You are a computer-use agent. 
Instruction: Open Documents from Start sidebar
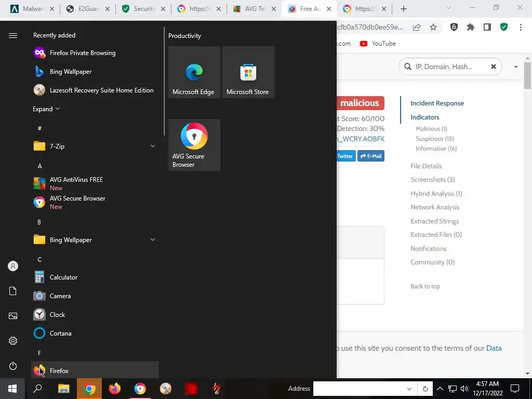(13, 291)
